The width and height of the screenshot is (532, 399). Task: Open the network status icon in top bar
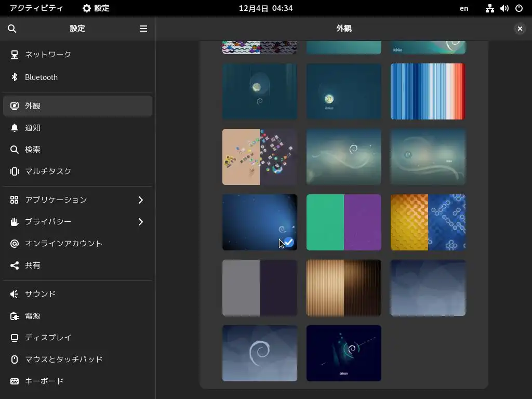[x=489, y=8]
